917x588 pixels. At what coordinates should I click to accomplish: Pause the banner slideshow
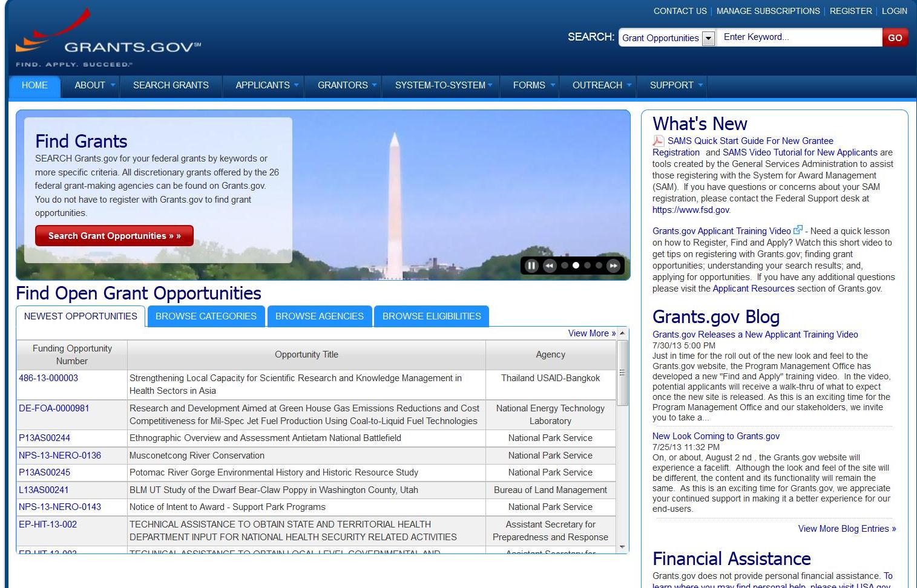pyautogui.click(x=531, y=266)
